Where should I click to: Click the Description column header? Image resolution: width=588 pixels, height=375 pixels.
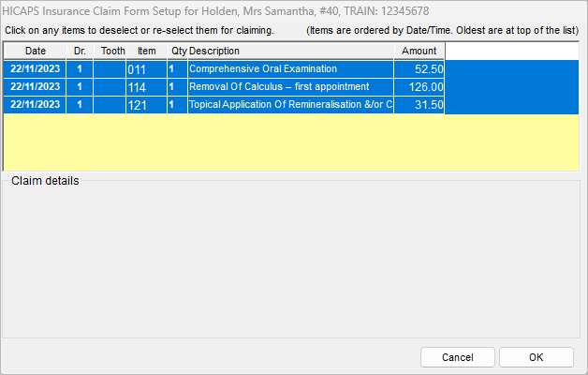tap(290, 51)
